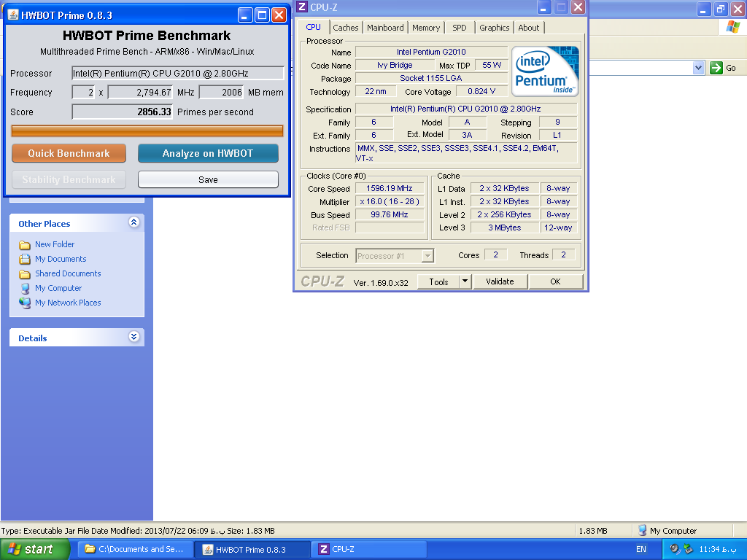Click the New Folder folder icon
Viewport: 747px width, 560px height.
(25, 245)
